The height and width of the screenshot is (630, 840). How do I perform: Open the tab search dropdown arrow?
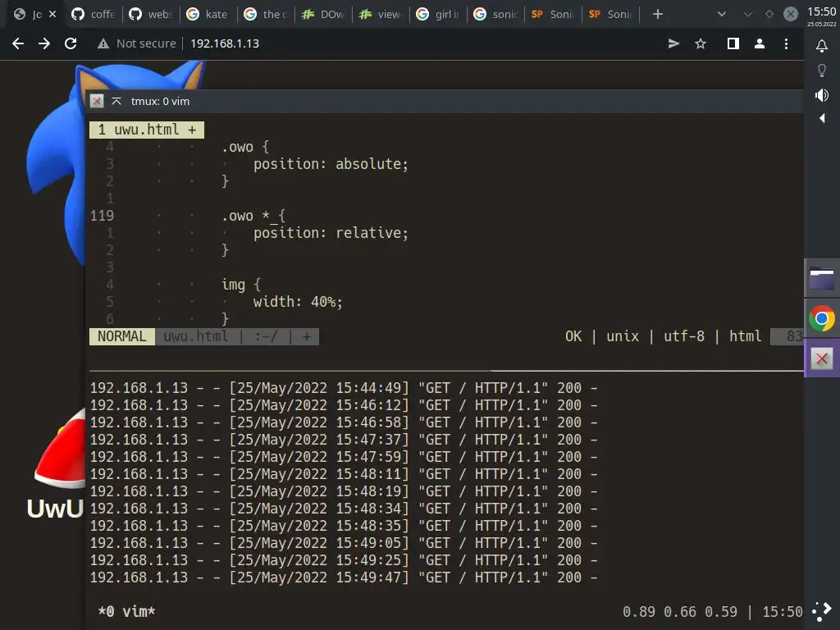[x=722, y=14]
